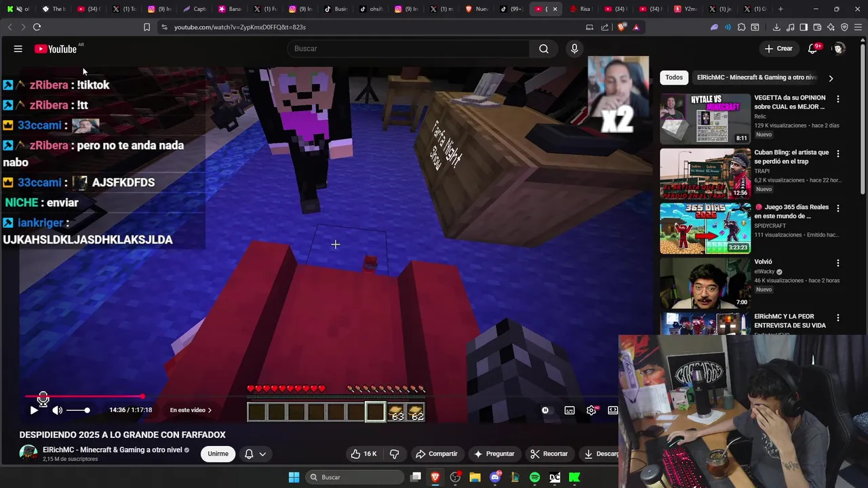868x488 pixels.
Task: Open the Brave Rewards triangle icon
Action: click(x=636, y=27)
